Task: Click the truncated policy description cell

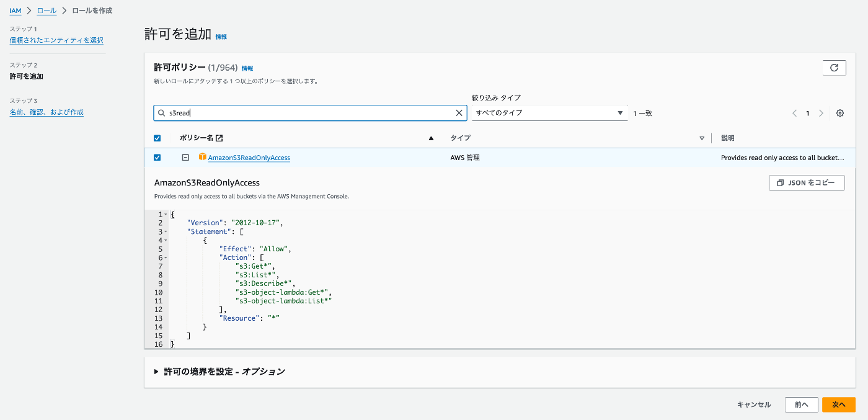Action: pyautogui.click(x=782, y=158)
